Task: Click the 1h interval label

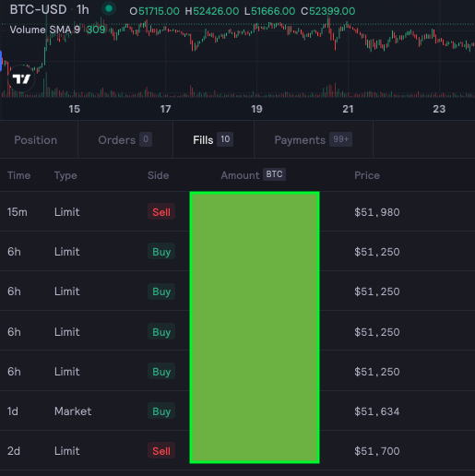Action: click(83, 10)
